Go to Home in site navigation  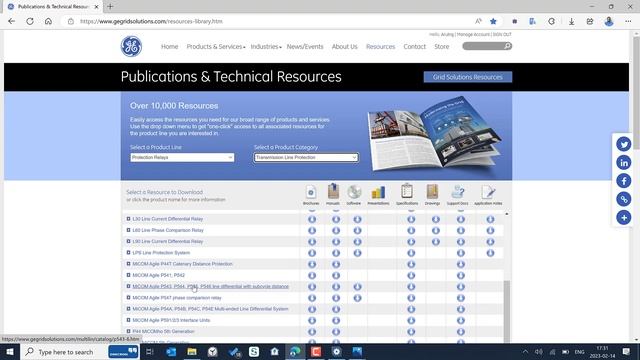pyautogui.click(x=169, y=47)
